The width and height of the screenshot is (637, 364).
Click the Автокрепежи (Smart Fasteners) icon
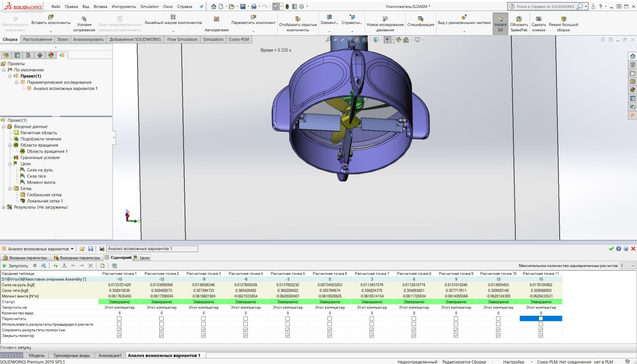click(x=216, y=19)
